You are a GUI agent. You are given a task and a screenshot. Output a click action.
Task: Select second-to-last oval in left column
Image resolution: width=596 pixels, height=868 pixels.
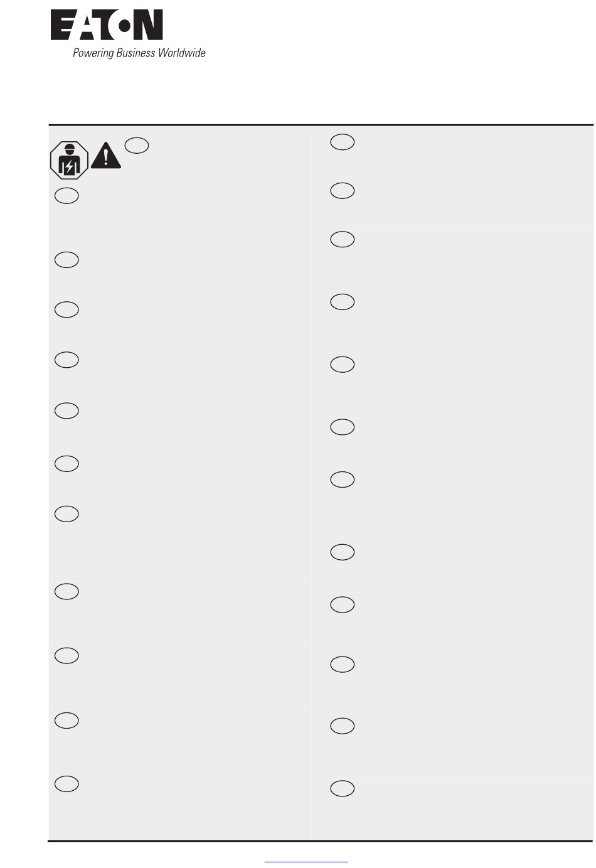point(67,721)
